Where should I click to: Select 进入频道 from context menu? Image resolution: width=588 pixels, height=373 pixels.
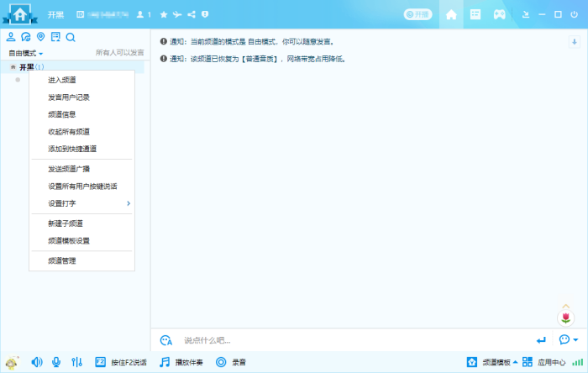pyautogui.click(x=62, y=80)
